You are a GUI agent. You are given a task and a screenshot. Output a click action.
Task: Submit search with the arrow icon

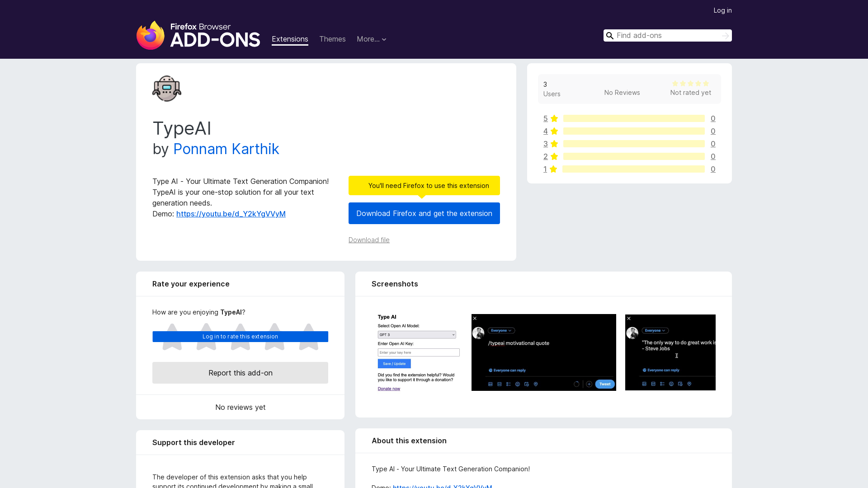pyautogui.click(x=725, y=36)
